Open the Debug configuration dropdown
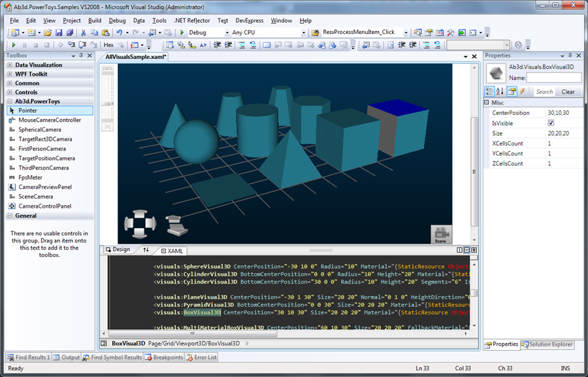The height and width of the screenshot is (377, 588). (227, 33)
